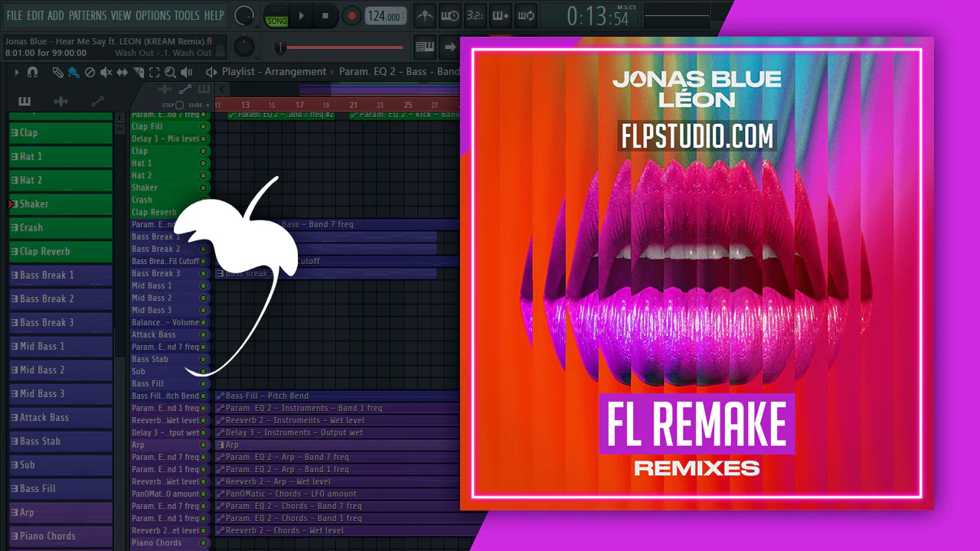Click the 124.000 tempo field

[x=385, y=16]
